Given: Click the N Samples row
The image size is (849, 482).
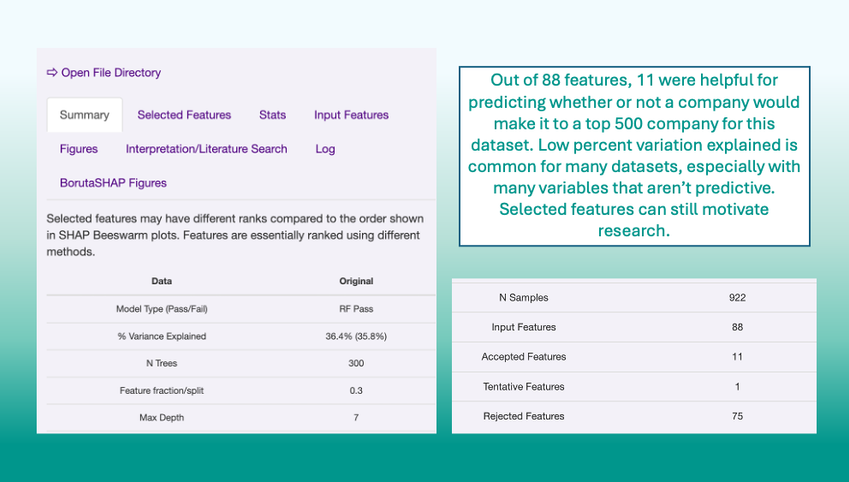Looking at the screenshot, I should 523,297.
